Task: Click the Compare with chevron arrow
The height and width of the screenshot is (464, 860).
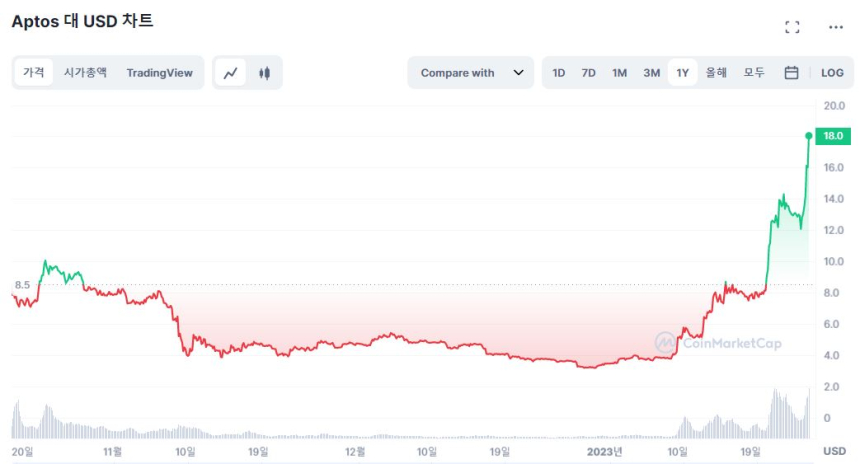Action: coord(518,73)
